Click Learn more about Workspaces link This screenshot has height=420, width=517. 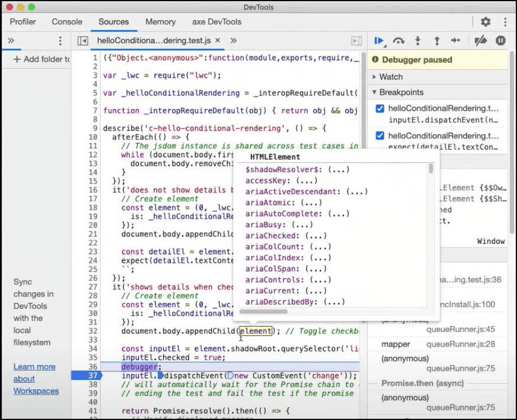36,379
